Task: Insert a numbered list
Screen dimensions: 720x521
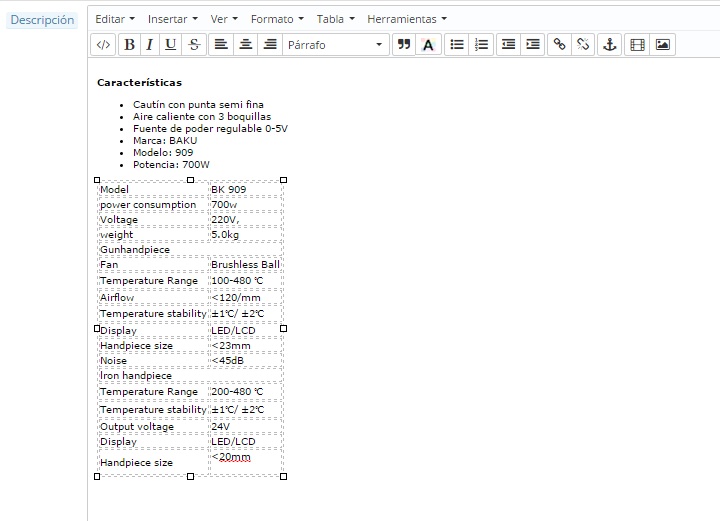Action: [481, 45]
